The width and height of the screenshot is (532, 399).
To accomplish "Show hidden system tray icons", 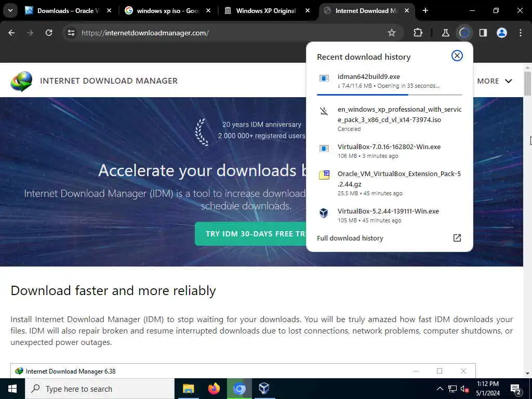I will tap(440, 389).
